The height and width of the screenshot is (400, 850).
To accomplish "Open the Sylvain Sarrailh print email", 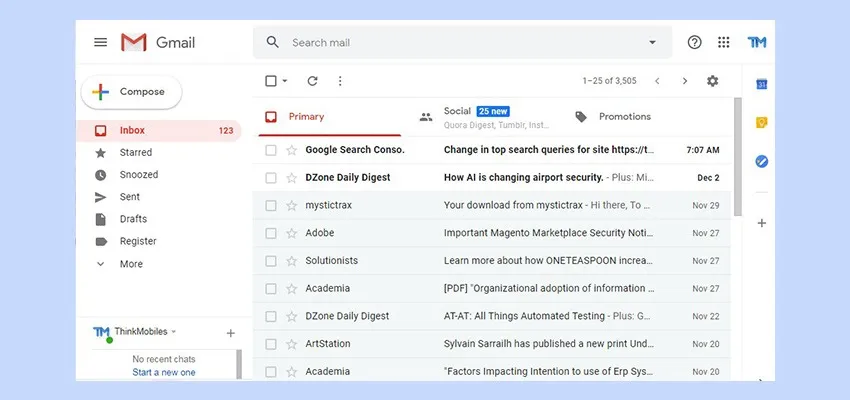I will point(549,344).
